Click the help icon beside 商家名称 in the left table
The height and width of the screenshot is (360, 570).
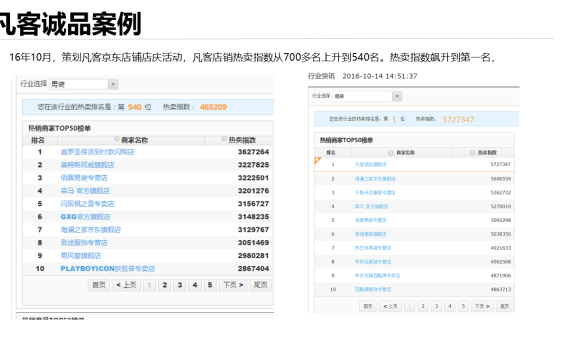click(117, 139)
